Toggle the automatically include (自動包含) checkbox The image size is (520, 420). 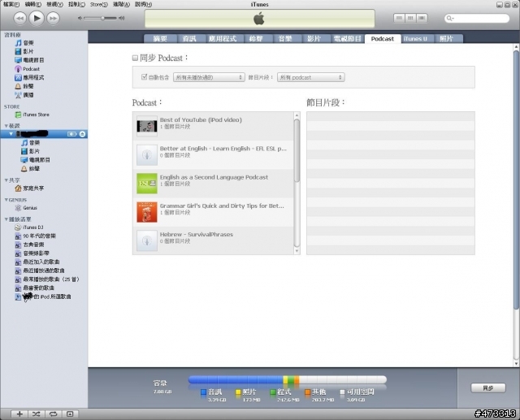(144, 77)
